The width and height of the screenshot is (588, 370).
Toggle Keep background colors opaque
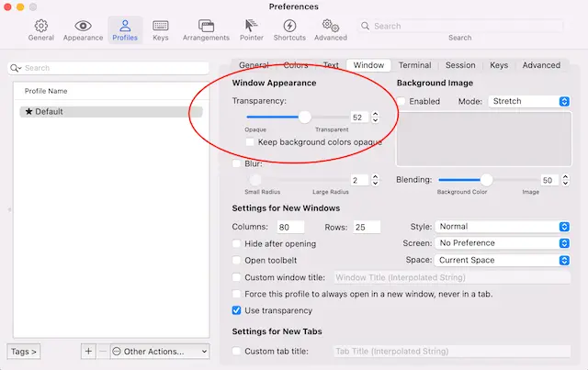click(x=250, y=142)
